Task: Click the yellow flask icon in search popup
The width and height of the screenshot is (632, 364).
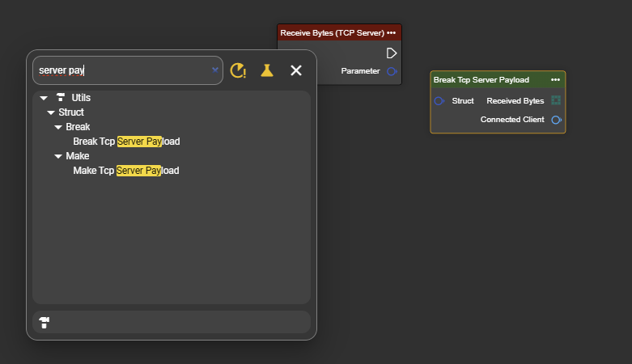Action: click(x=267, y=70)
